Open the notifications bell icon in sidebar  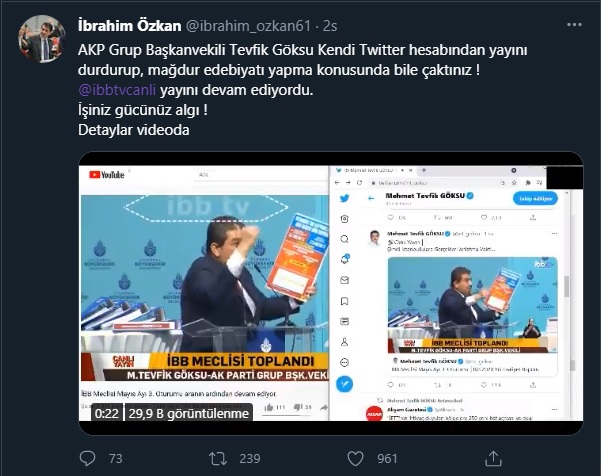point(345,259)
